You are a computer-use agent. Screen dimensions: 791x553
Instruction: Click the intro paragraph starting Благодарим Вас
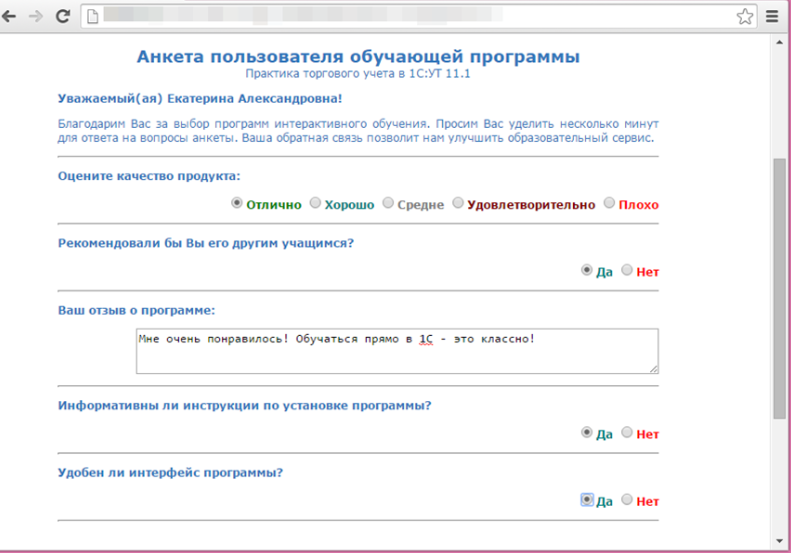358,131
